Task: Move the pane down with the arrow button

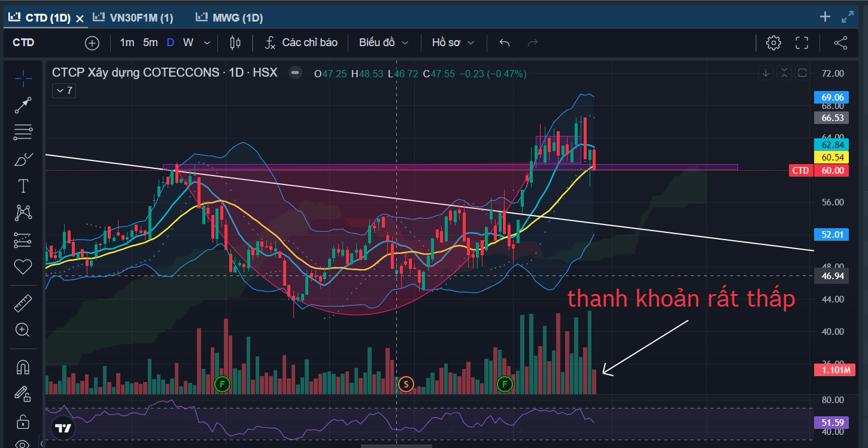Action: click(x=766, y=73)
